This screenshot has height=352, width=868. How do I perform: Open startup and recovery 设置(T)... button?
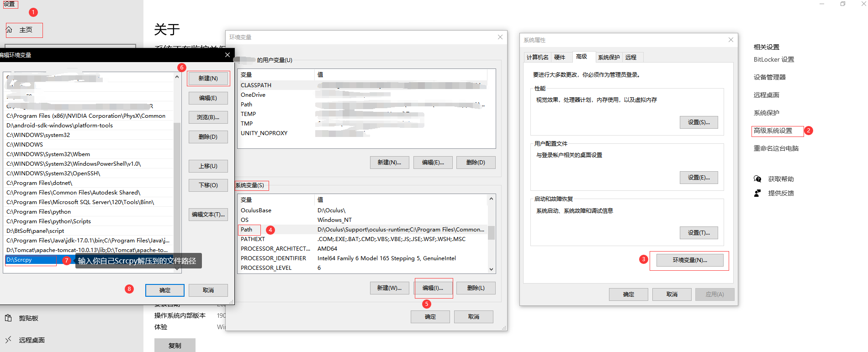(x=699, y=233)
